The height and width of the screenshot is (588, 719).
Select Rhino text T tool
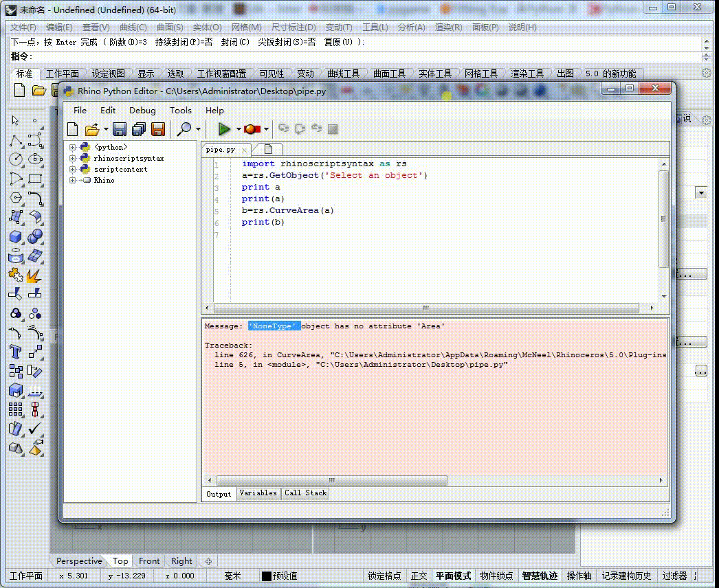(15, 352)
